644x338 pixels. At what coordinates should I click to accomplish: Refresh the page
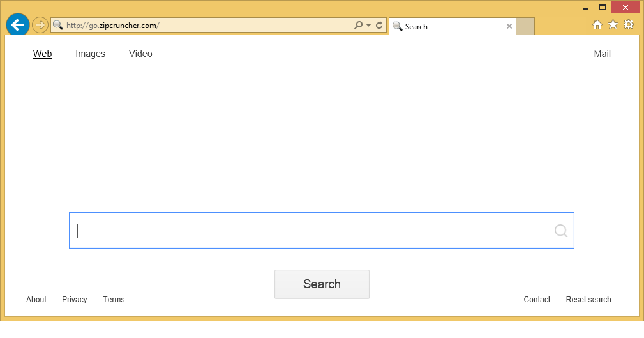point(379,25)
